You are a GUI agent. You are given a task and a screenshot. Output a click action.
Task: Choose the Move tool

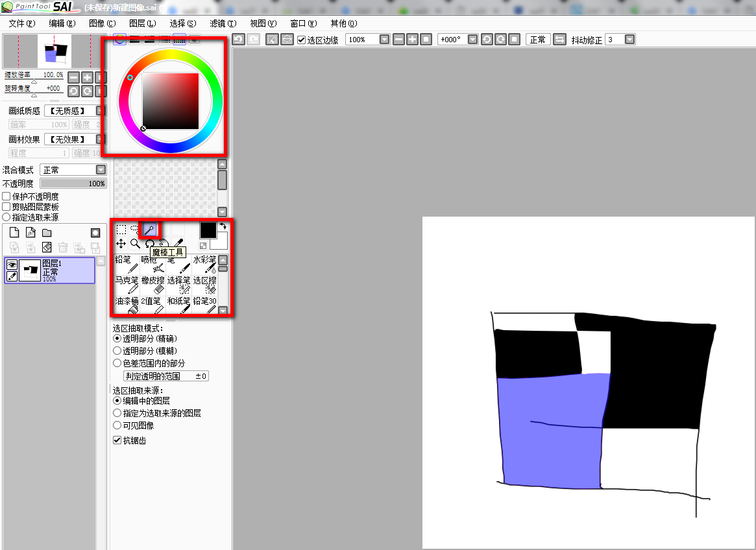(x=121, y=244)
